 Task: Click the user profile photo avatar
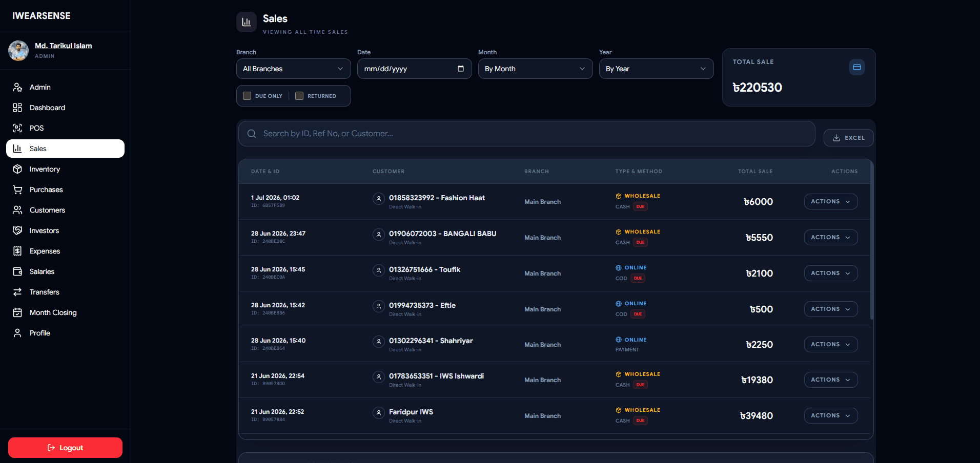18,51
